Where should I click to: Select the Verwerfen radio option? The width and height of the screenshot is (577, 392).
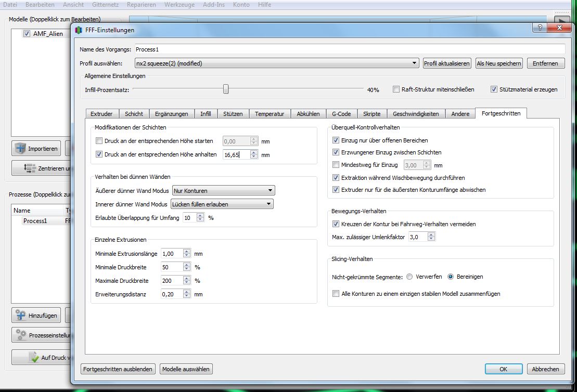click(409, 277)
